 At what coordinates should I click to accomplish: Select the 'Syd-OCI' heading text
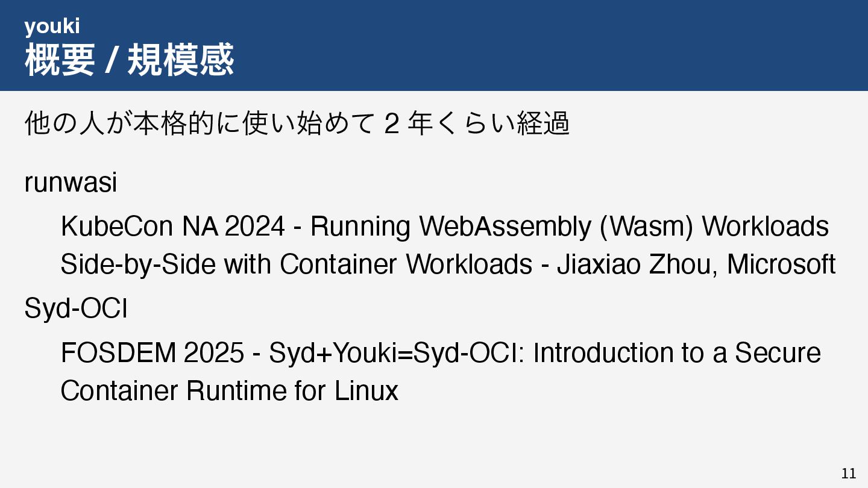[75, 310]
